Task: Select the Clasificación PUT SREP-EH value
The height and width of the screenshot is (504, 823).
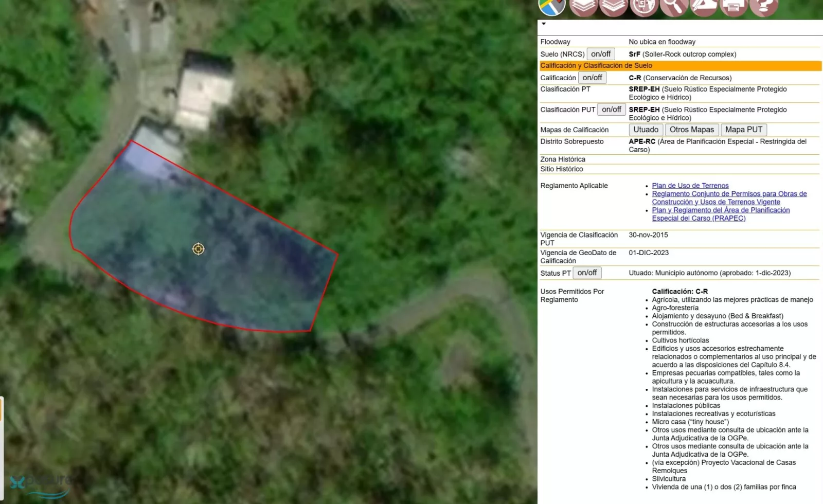Action: 708,114
